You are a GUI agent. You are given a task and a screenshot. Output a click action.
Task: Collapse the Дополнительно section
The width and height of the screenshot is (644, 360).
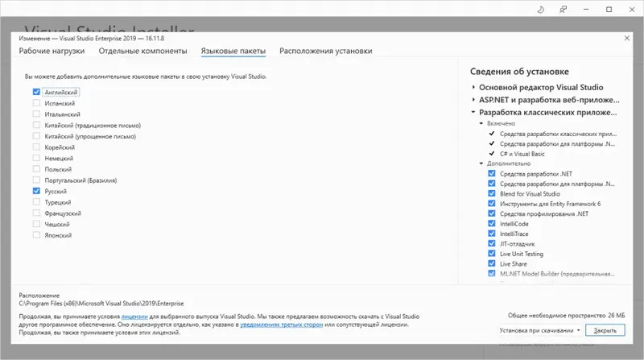481,163
